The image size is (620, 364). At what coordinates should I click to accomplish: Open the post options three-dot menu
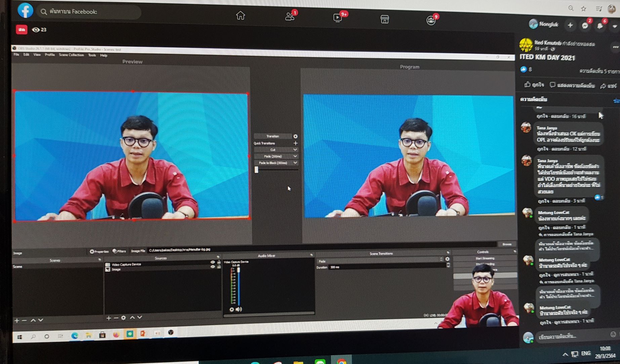615,47
